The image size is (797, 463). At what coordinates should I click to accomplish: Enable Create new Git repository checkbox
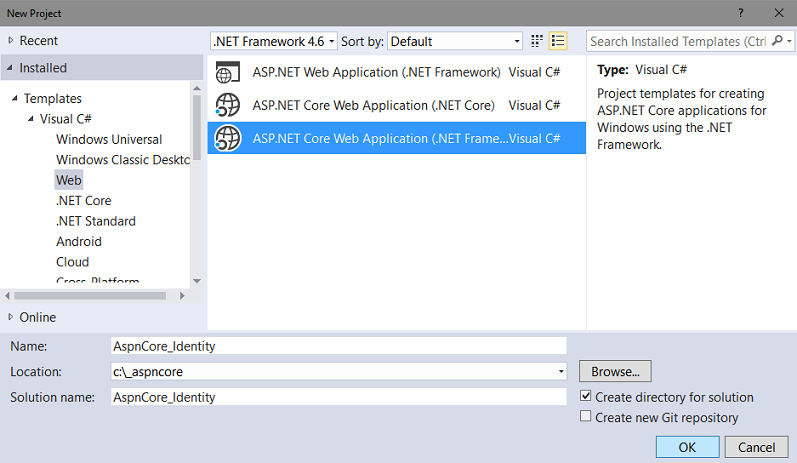tap(586, 416)
